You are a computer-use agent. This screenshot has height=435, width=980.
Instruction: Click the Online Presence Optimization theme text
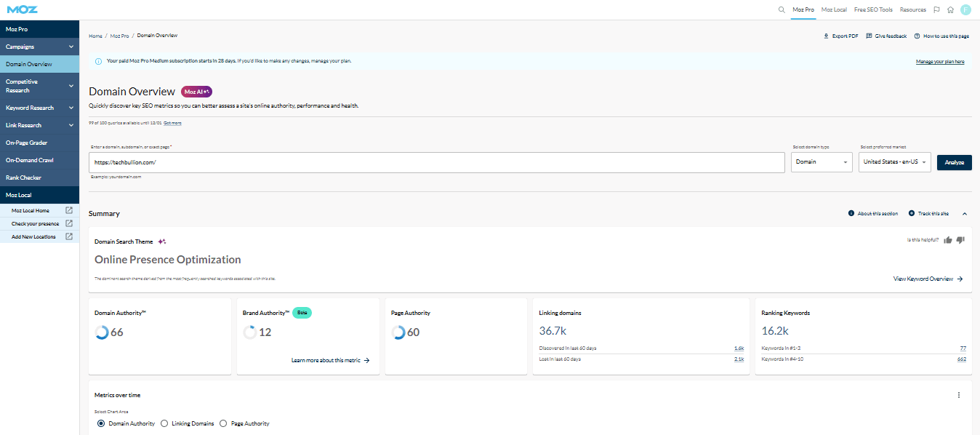click(168, 260)
